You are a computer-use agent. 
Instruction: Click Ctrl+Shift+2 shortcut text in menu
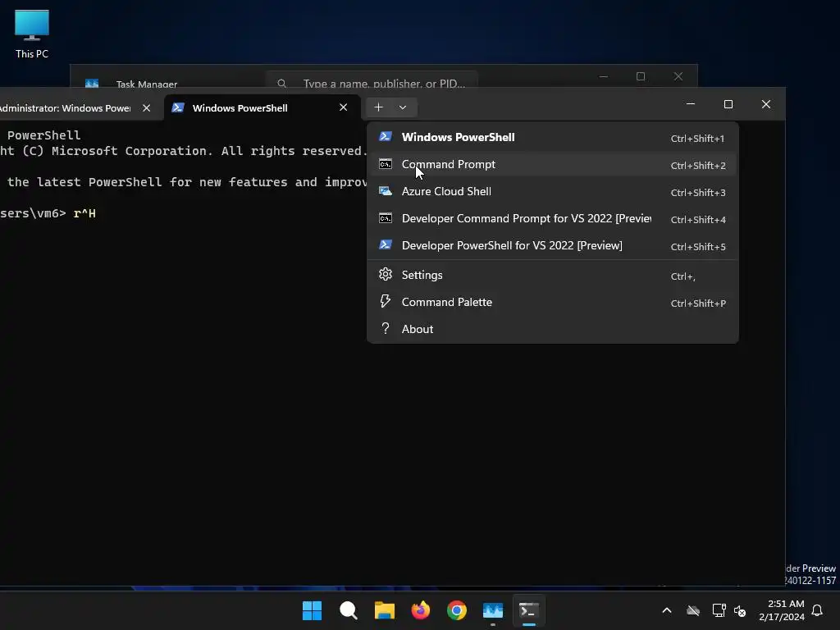tap(698, 166)
